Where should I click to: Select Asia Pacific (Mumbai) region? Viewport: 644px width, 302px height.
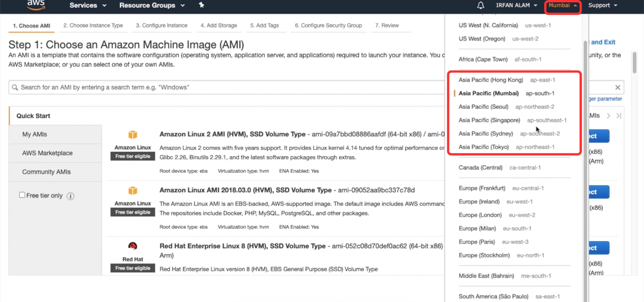[506, 94]
